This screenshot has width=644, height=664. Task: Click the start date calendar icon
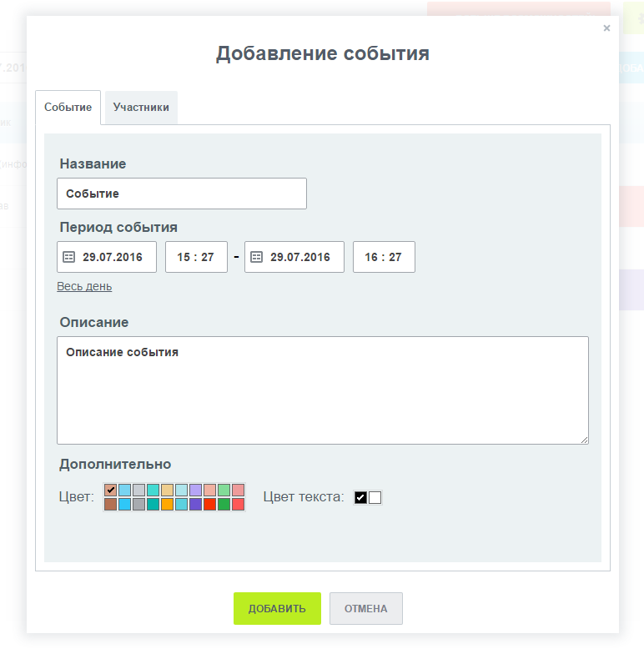point(69,257)
